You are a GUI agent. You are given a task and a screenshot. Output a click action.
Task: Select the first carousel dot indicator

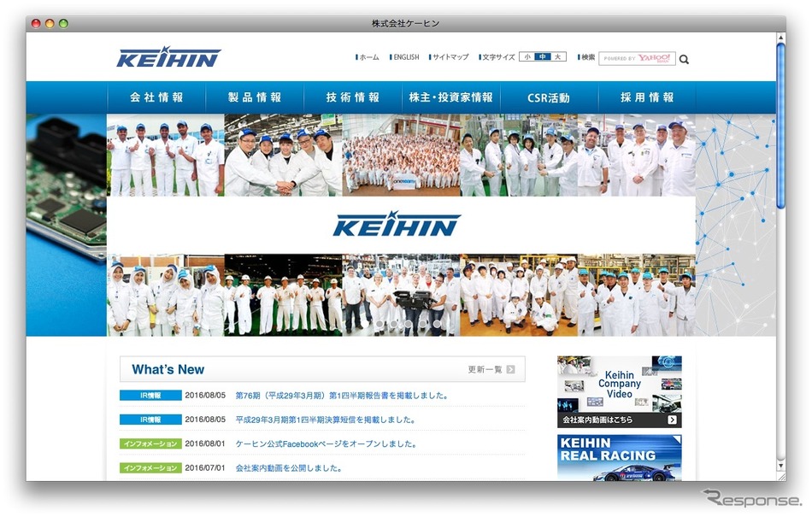pos(379,325)
